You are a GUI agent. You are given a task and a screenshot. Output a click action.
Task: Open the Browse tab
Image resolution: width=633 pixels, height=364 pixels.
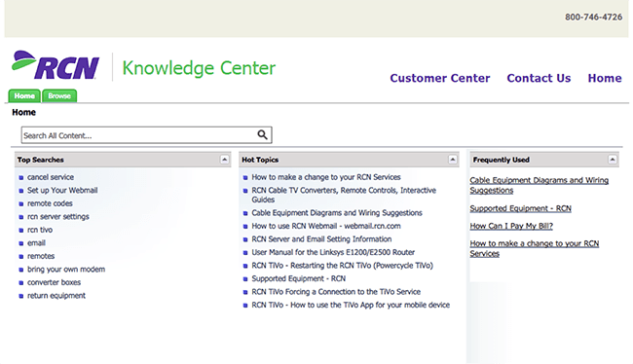[x=59, y=96]
